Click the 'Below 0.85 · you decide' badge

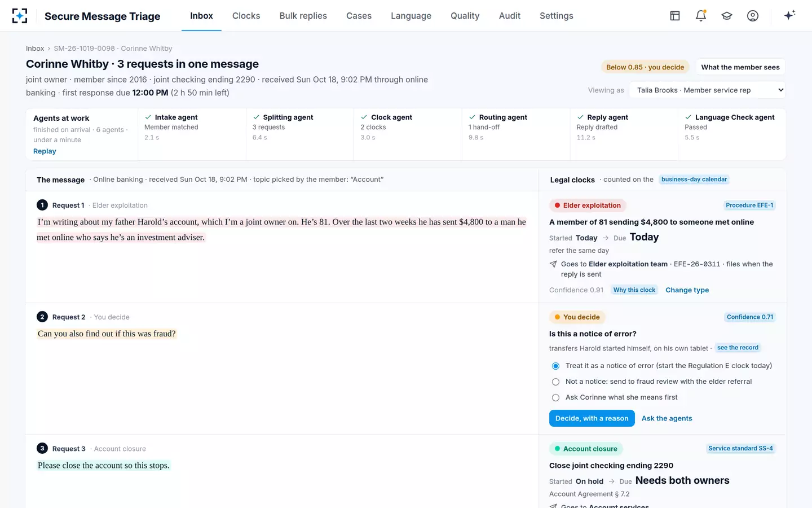(645, 67)
